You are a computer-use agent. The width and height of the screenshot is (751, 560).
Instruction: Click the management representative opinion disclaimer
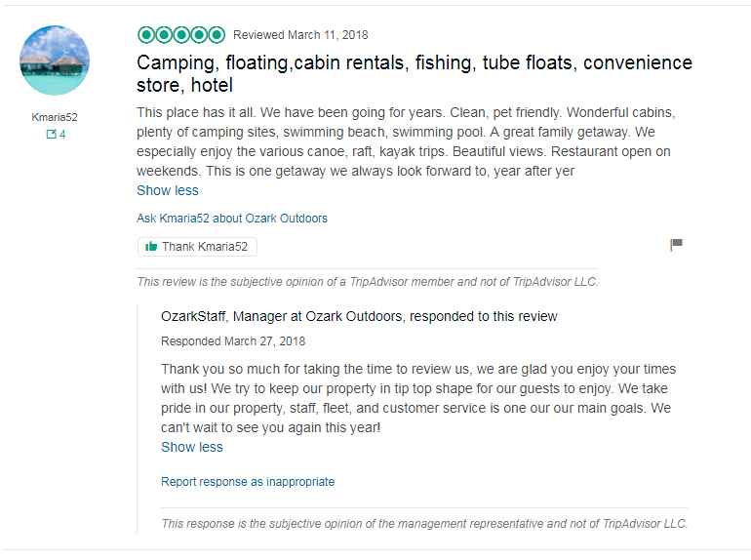click(424, 524)
